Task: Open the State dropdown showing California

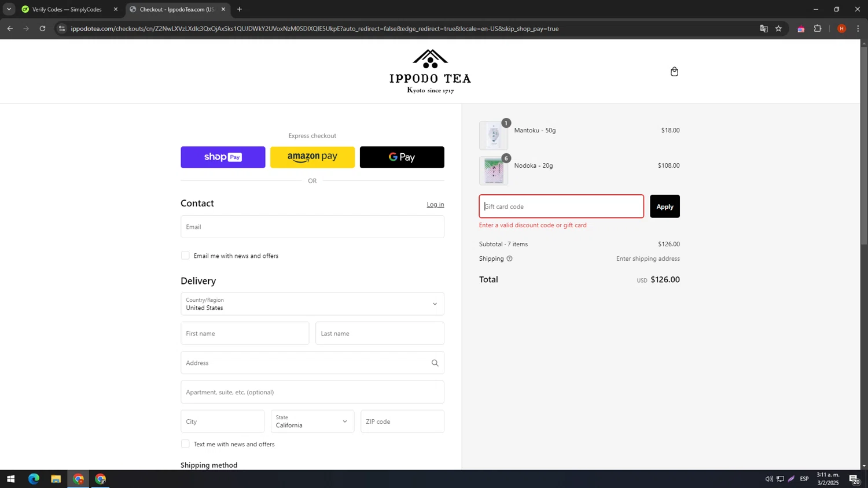Action: [x=312, y=422]
